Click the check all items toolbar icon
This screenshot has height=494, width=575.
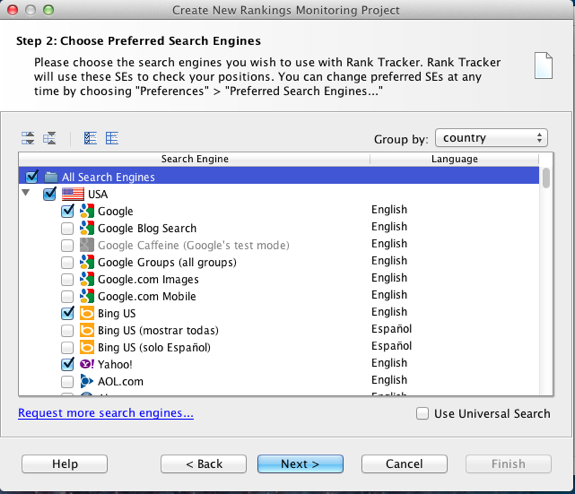90,138
